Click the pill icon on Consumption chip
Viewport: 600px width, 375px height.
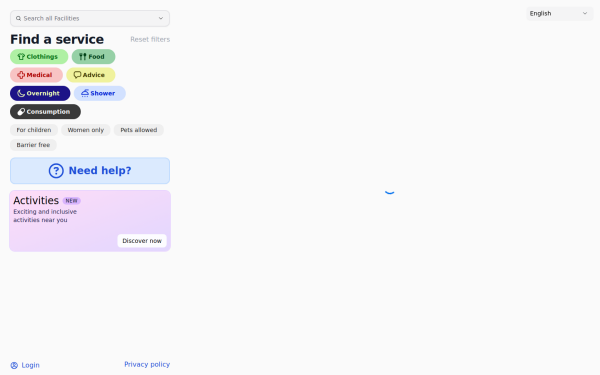pyautogui.click(x=21, y=112)
